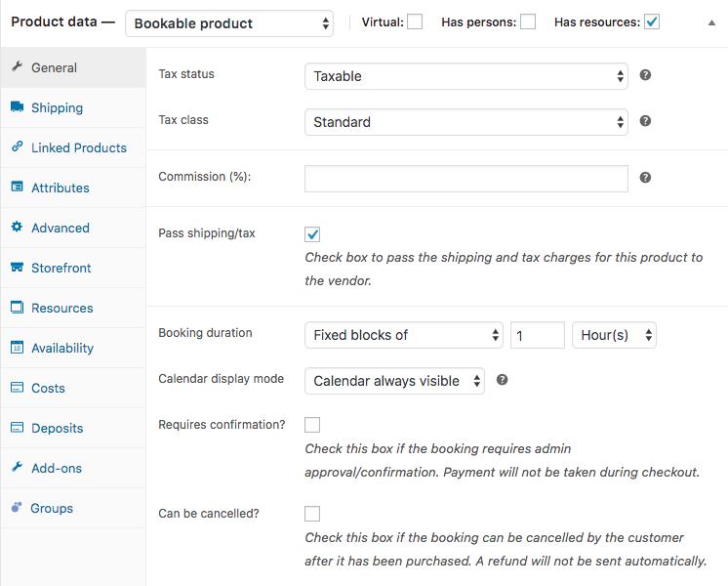Click help icon beside Calendar display mode
This screenshot has height=586, width=728.
(502, 380)
